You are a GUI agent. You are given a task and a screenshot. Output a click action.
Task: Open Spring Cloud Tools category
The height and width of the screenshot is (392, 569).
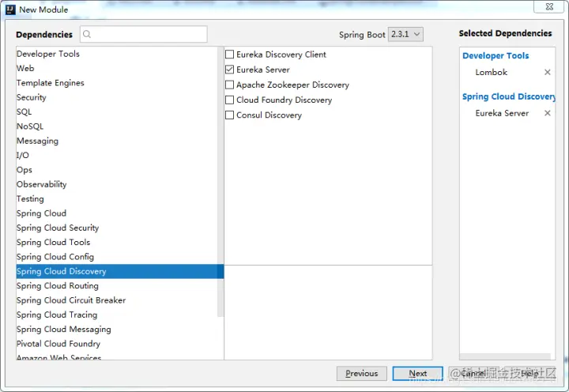tap(117, 243)
